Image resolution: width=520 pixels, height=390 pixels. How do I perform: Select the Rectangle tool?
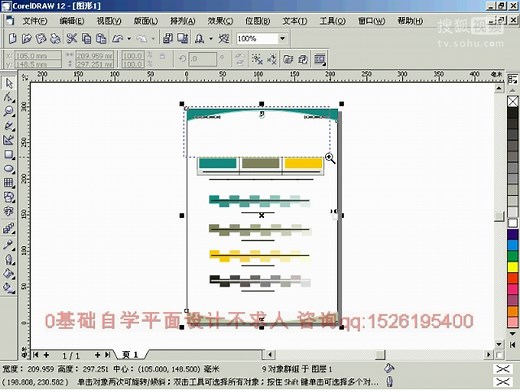tap(9, 154)
